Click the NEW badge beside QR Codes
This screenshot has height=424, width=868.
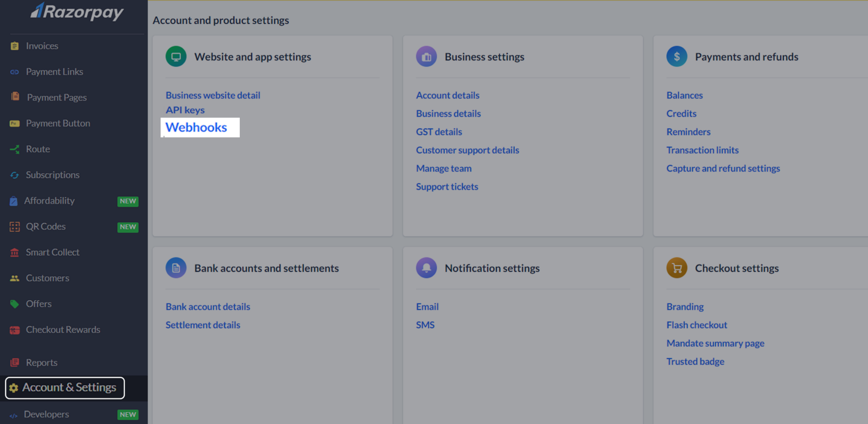point(128,227)
